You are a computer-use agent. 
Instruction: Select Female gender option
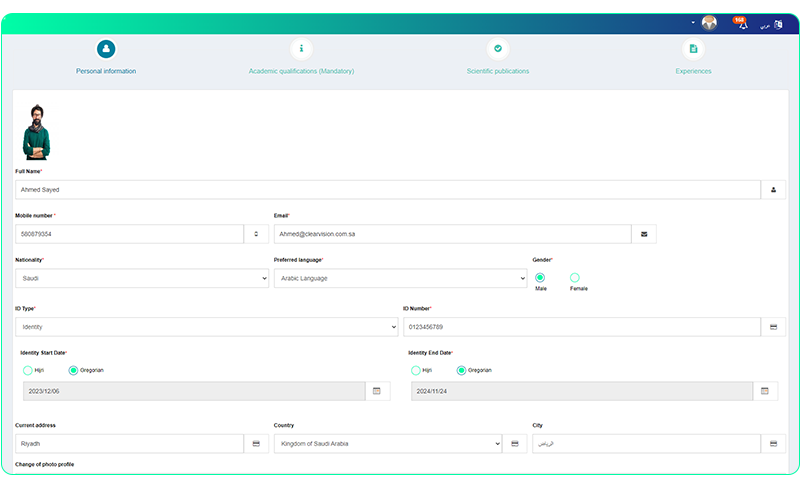(x=575, y=277)
